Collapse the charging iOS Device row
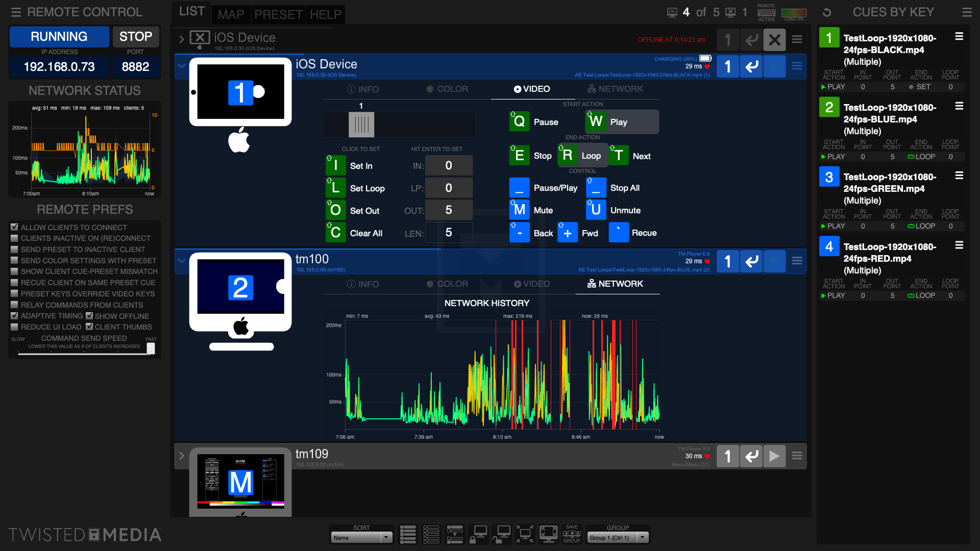The image size is (980, 551). pos(181,66)
